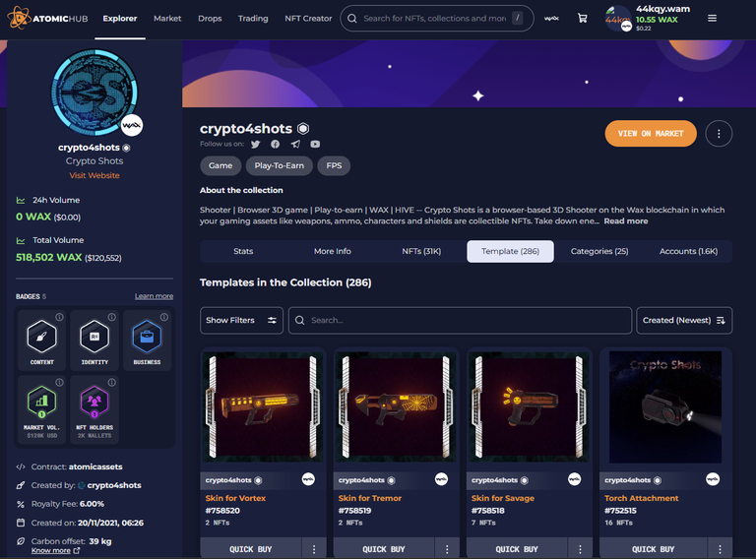The height and width of the screenshot is (559, 756).
Task: Open the Facebook link icon
Action: [276, 144]
